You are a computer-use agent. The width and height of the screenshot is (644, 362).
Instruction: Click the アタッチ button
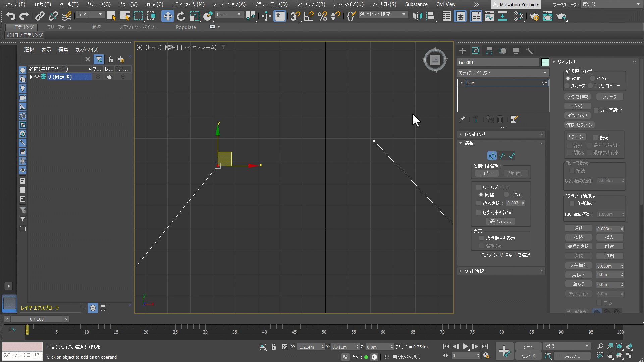pos(577,106)
